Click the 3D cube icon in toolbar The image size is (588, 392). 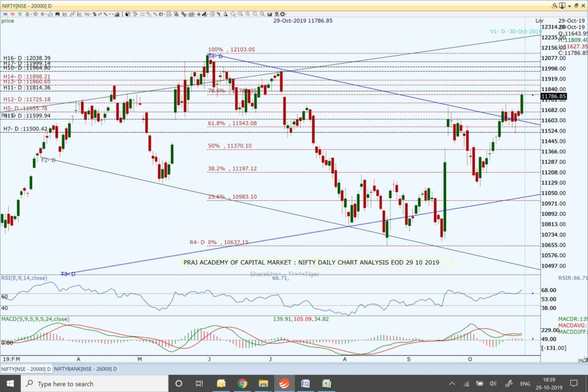[128, 14]
